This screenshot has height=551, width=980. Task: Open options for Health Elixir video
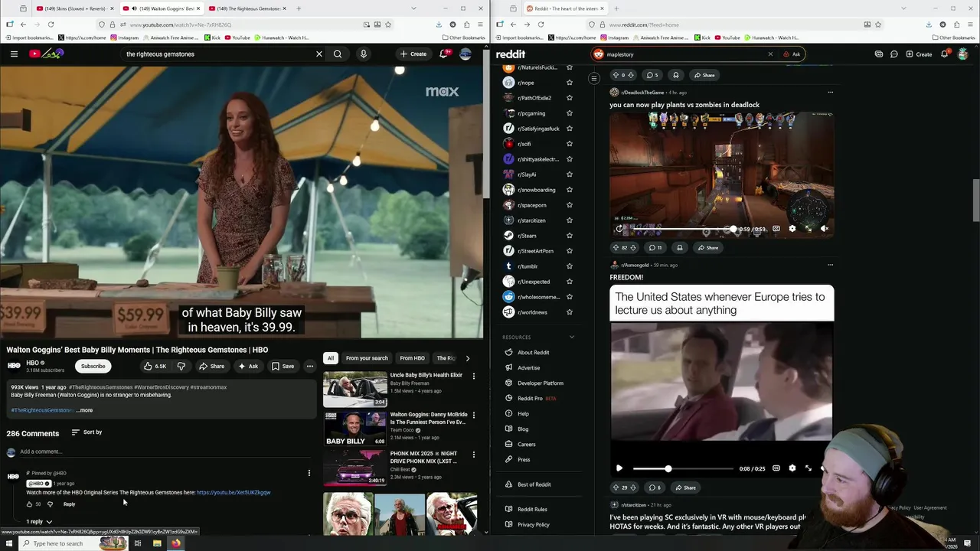473,376
